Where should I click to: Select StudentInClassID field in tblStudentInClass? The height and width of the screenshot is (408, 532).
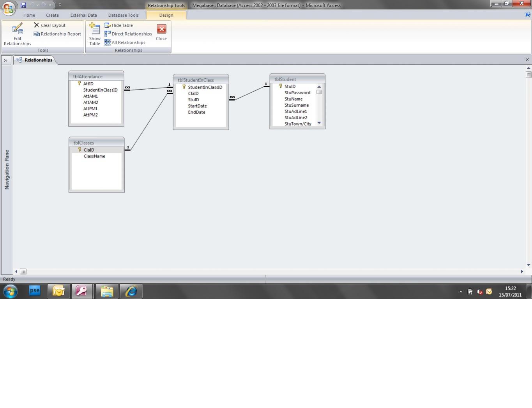205,87
